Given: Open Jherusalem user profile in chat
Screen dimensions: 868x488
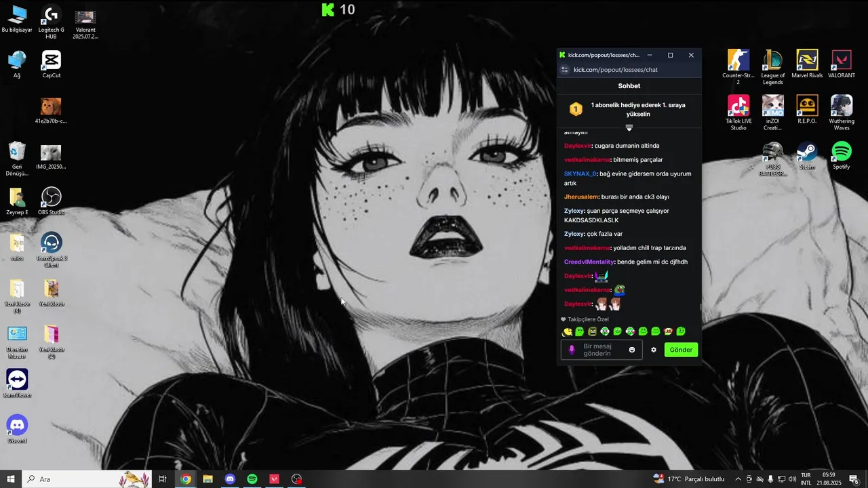Looking at the screenshot, I should point(581,197).
